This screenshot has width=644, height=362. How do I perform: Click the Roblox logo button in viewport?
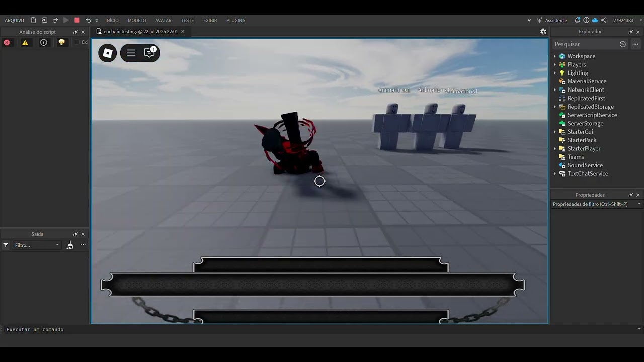[x=107, y=53]
